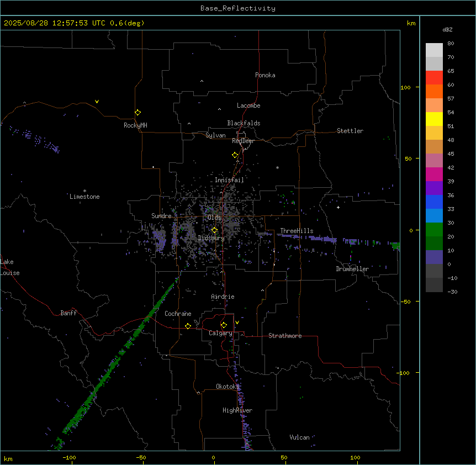The image size is (476, 465).
Task: Click the Banff label
Action: click(68, 313)
